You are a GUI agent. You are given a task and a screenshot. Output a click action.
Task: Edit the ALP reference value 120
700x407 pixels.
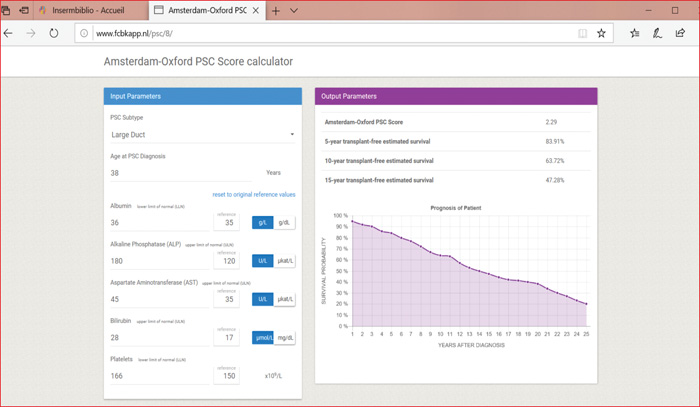pyautogui.click(x=226, y=261)
